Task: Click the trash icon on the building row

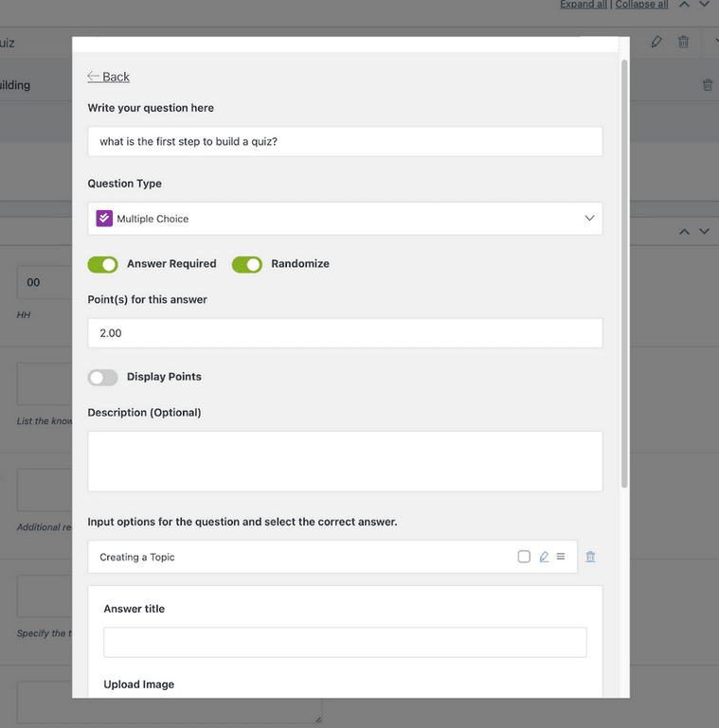Action: [x=707, y=85]
